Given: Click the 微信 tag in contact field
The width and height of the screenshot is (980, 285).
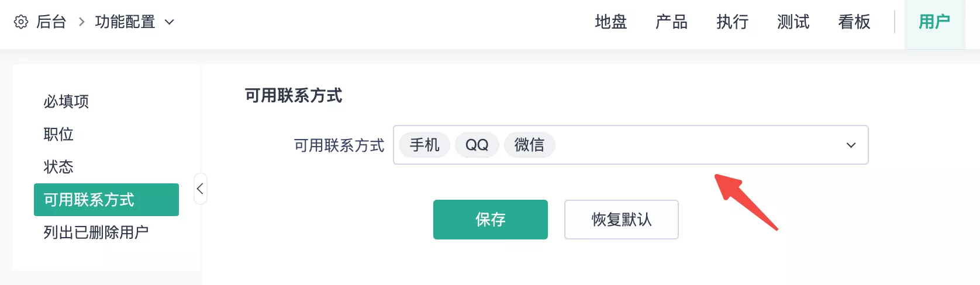Looking at the screenshot, I should click(x=529, y=145).
